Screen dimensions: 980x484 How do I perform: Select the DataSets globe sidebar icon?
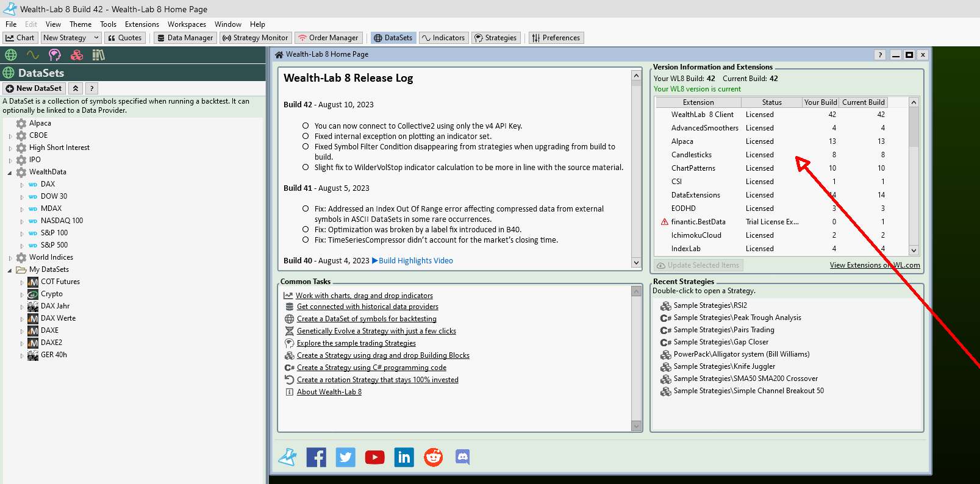11,55
